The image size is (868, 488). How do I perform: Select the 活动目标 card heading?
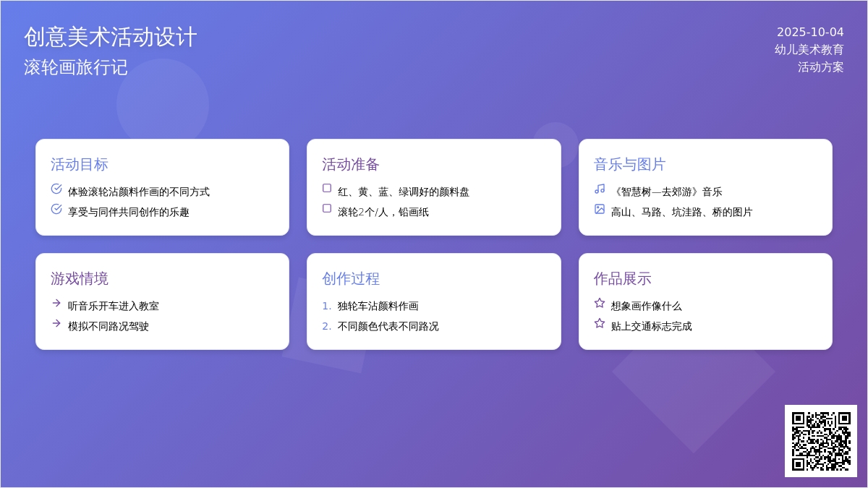pos(80,164)
